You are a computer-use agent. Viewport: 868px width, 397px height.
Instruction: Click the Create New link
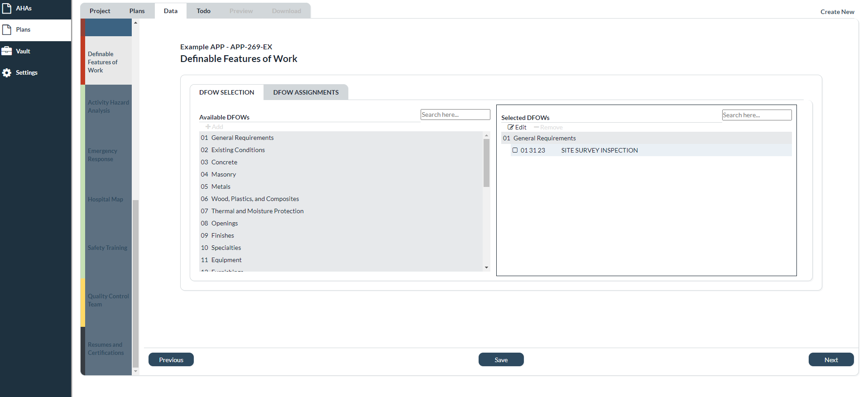click(837, 12)
